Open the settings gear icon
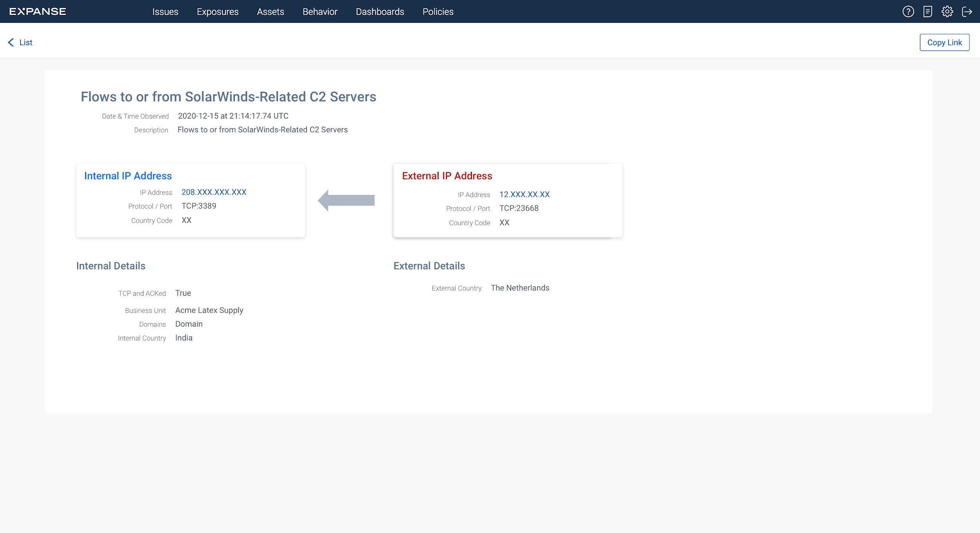Viewport: 980px width, 533px height. (x=947, y=11)
